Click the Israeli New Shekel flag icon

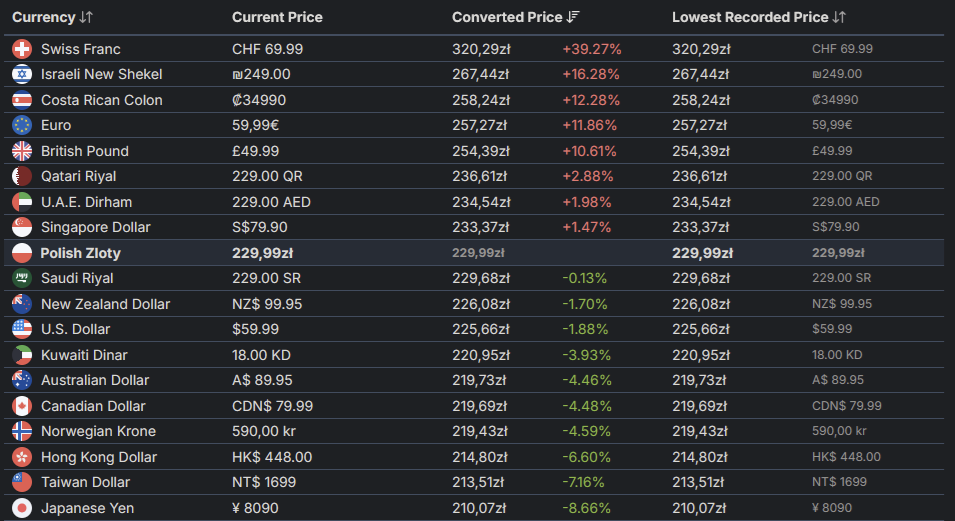click(22, 74)
